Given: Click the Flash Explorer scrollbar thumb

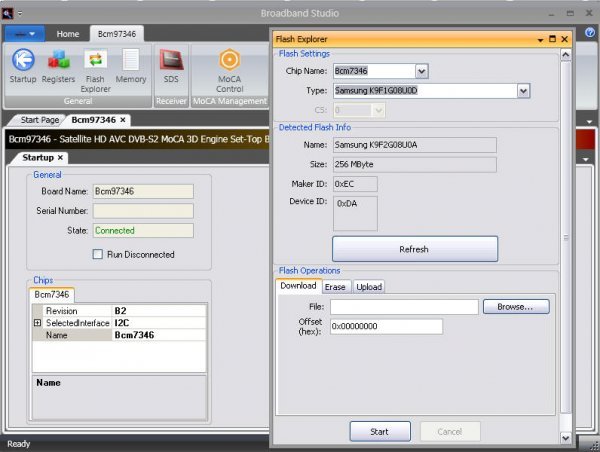Looking at the screenshot, I should coord(566,237).
